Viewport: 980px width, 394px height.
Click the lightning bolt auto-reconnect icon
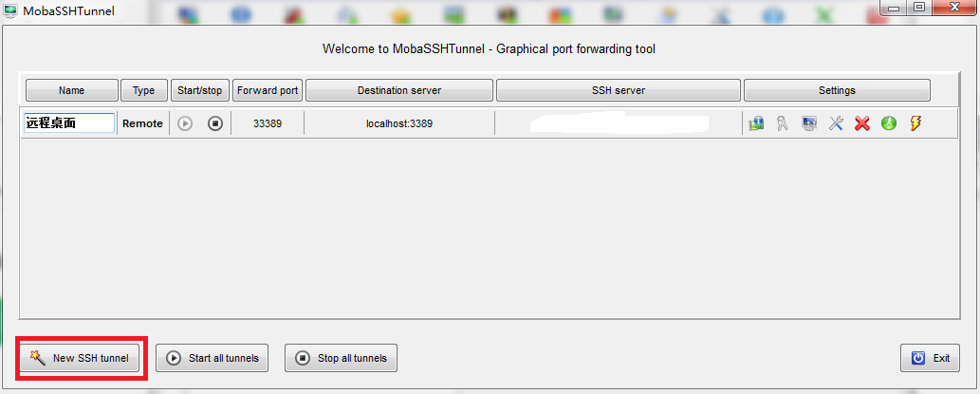(x=915, y=123)
